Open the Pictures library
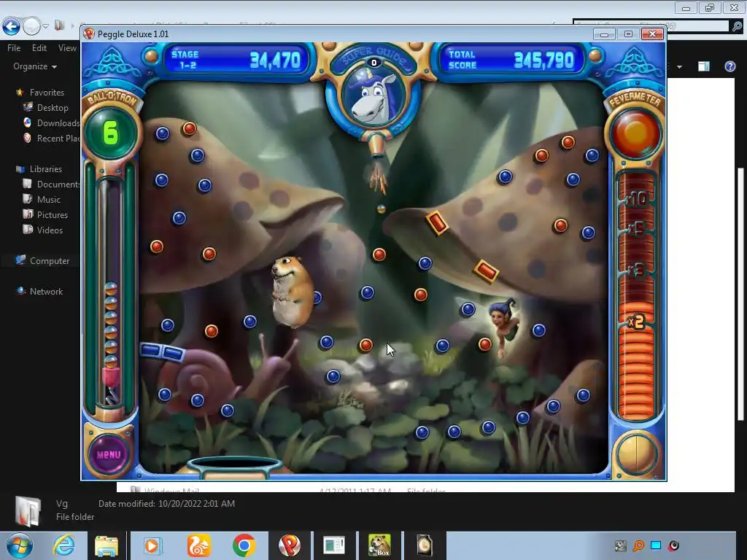The image size is (747, 560). coord(53,215)
